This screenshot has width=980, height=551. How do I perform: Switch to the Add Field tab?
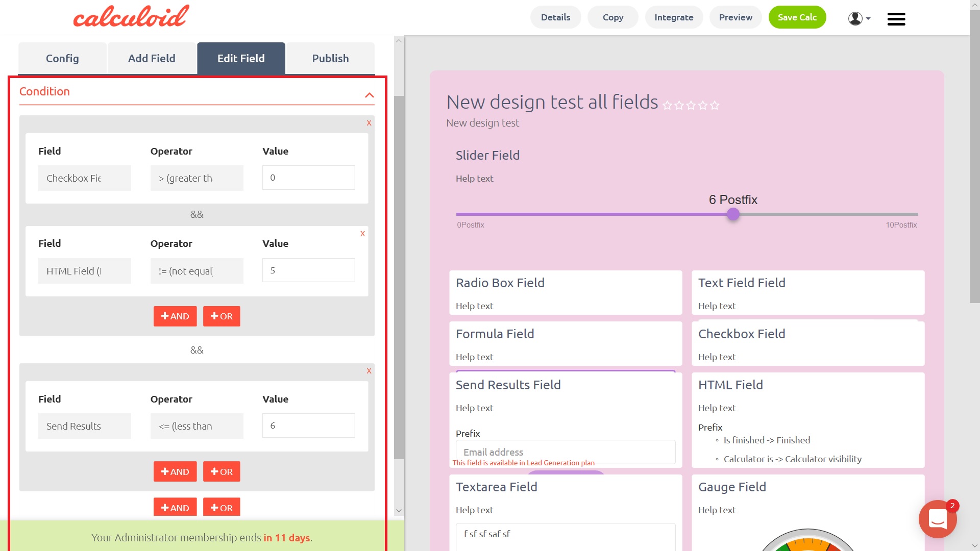152,59
